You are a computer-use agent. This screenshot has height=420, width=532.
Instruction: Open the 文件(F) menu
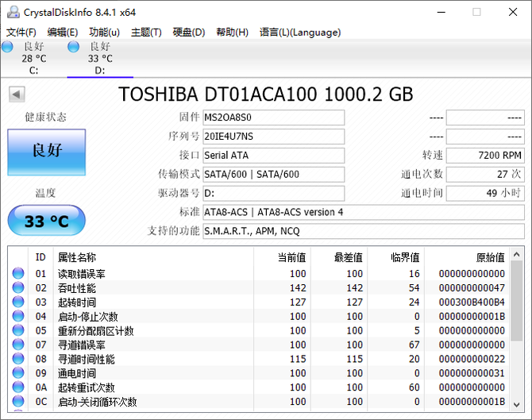pyautogui.click(x=21, y=33)
